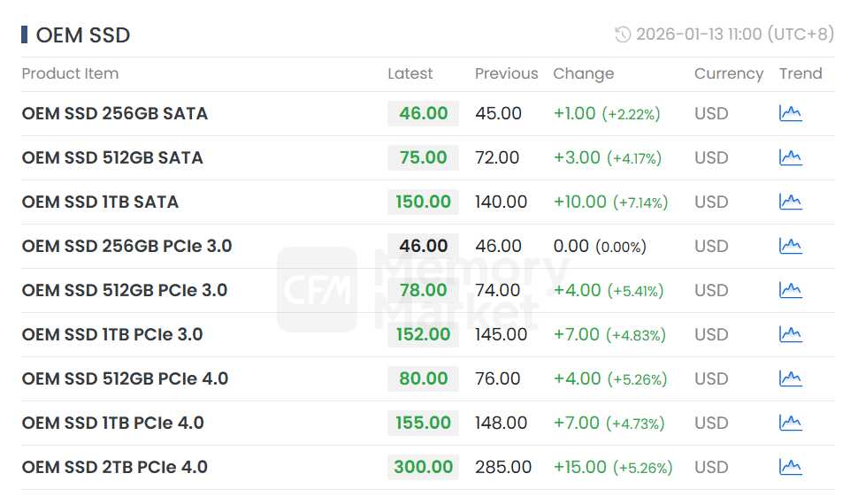Viewport: 858px width, 504px height.
Task: Open trend chart for OEM SSD 256GB SATA
Action: click(x=790, y=113)
